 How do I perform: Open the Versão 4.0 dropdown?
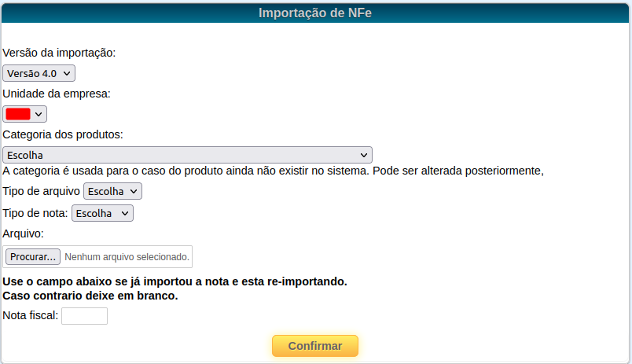pos(39,73)
